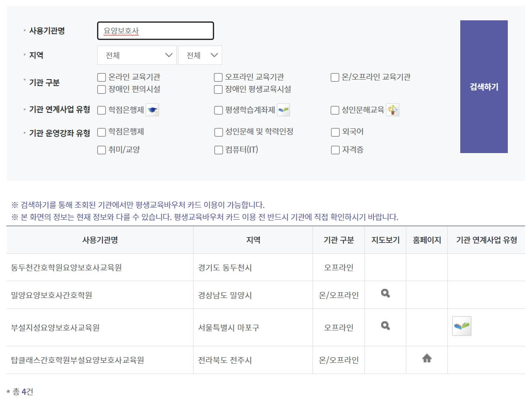532x403 pixels.
Task: Select the 취미/교양 checkbox
Action: (102, 150)
